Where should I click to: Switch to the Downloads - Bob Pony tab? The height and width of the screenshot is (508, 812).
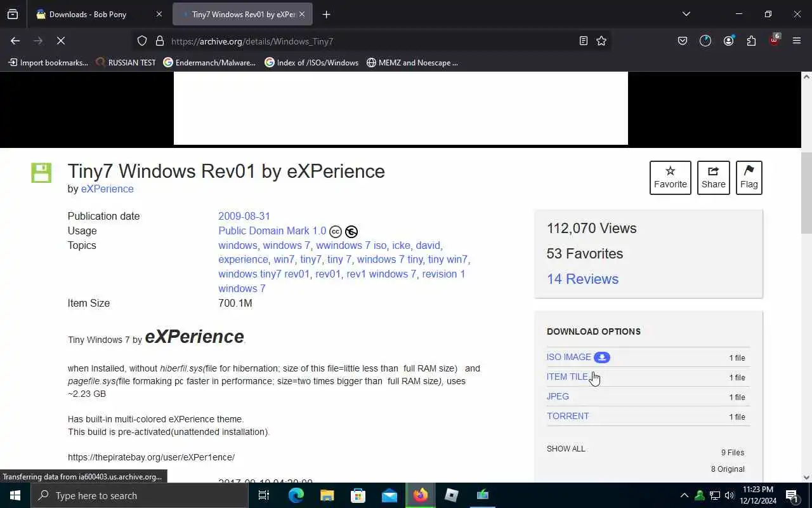tap(100, 14)
